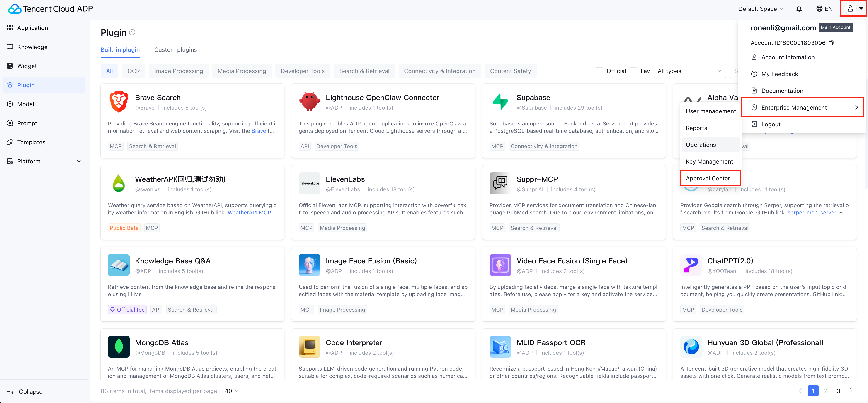
Task: Click the Plugin help question mark icon
Action: coord(132,32)
